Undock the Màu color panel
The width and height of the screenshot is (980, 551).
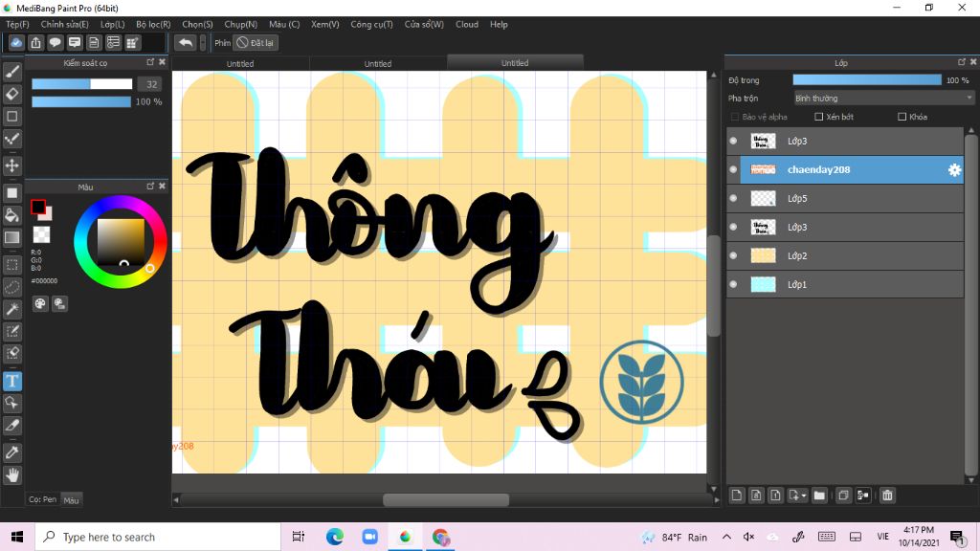tap(150, 186)
